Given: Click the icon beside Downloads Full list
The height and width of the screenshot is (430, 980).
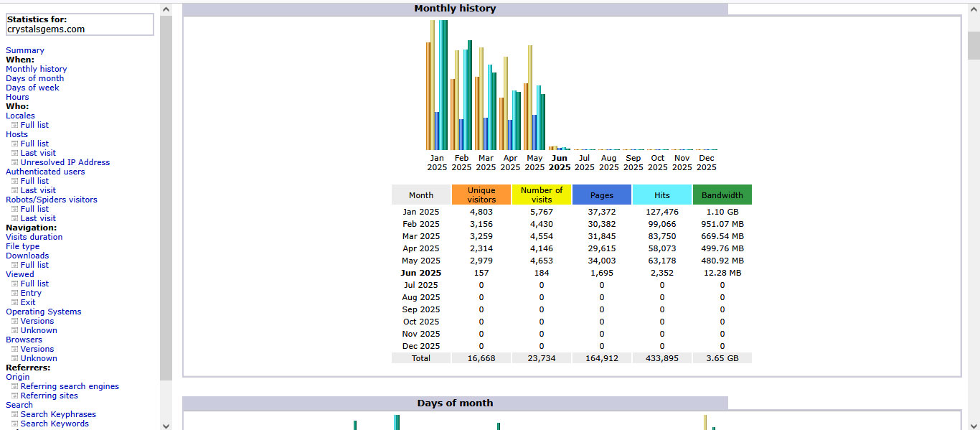Looking at the screenshot, I should pyautogui.click(x=14, y=265).
